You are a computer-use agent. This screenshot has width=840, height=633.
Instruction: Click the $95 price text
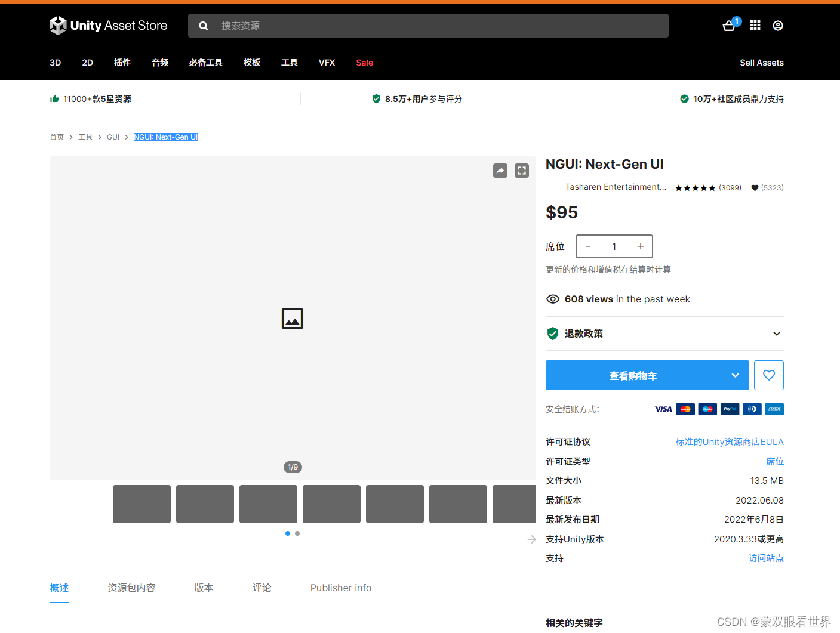point(562,212)
